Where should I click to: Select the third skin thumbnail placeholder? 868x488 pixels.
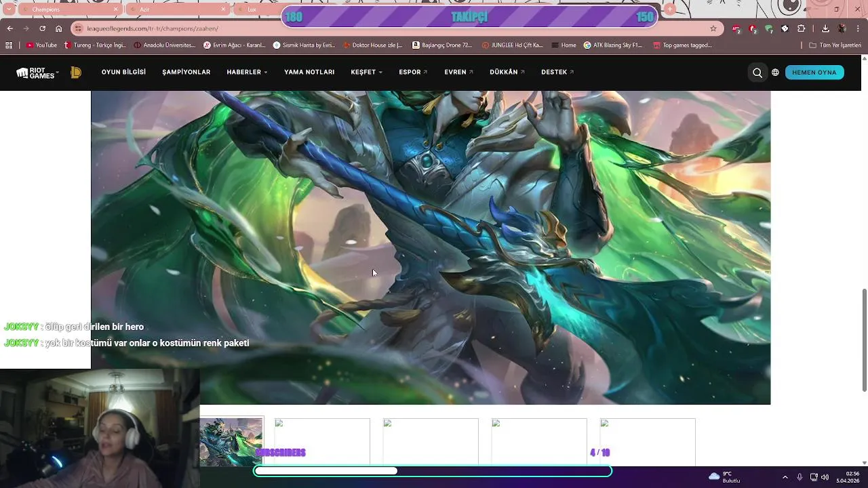click(x=431, y=442)
